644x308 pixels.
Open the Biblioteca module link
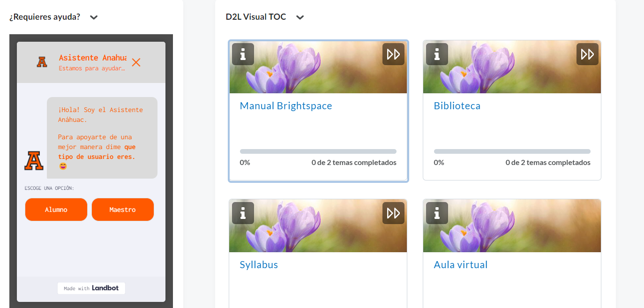(457, 106)
